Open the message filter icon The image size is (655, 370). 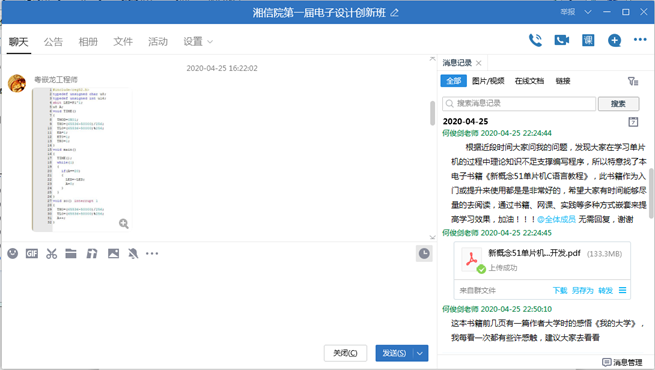[x=633, y=81]
